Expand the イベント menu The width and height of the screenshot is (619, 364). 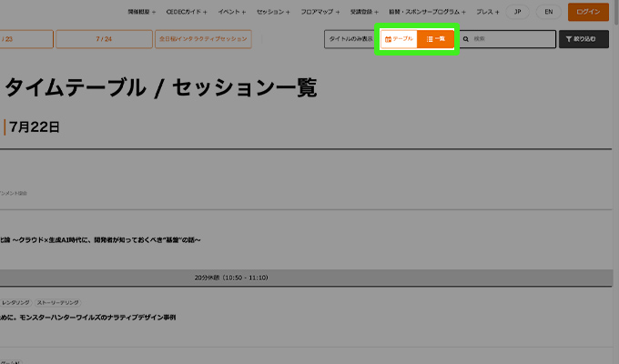[232, 12]
